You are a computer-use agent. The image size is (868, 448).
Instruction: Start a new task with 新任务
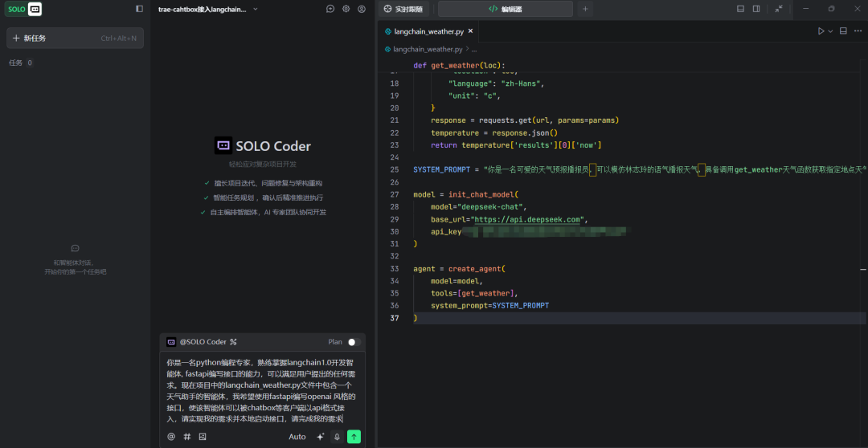click(75, 39)
